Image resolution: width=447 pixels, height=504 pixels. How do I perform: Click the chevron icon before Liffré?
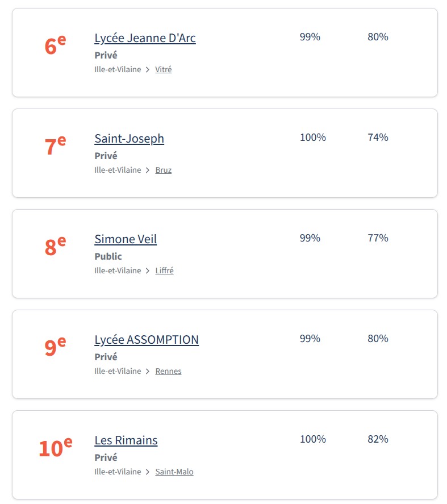(148, 270)
